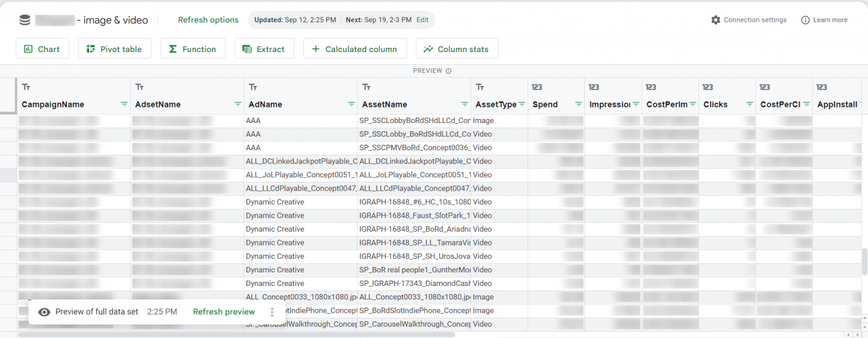Click Calculated column plus icon

click(x=315, y=49)
